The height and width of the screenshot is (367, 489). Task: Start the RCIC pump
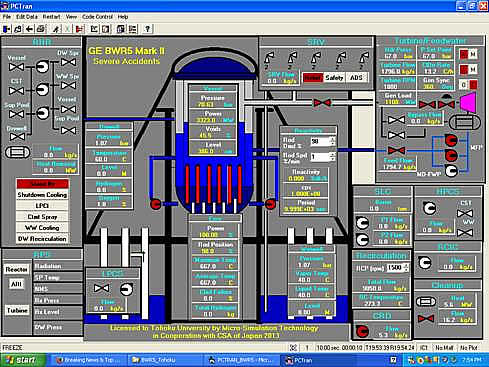coord(425,263)
